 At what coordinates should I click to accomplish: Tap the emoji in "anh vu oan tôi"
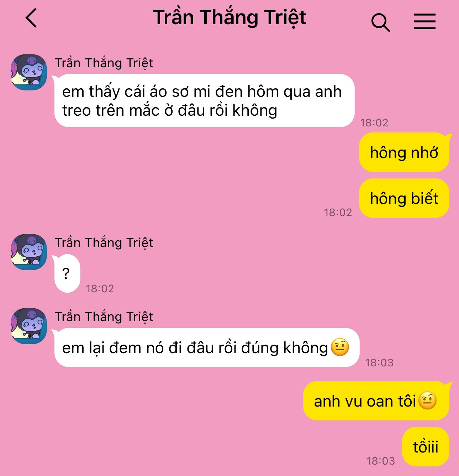coord(427,401)
